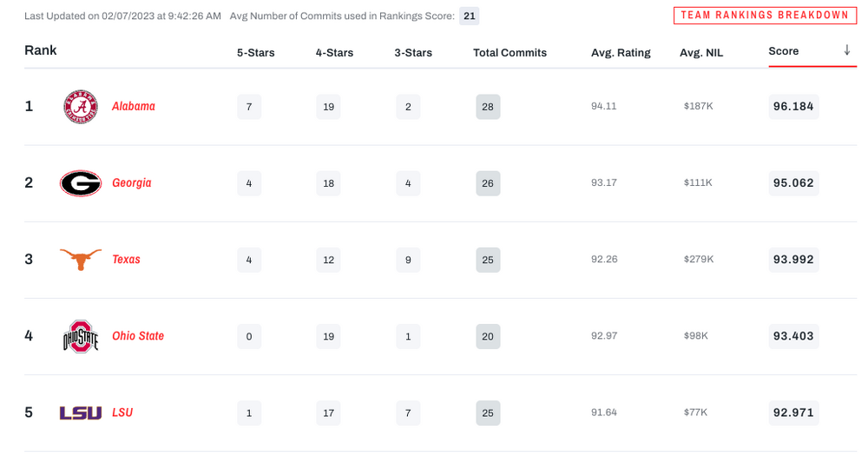The width and height of the screenshot is (868, 456).
Task: Sort by the 4-Stars column header
Action: pyautogui.click(x=334, y=53)
